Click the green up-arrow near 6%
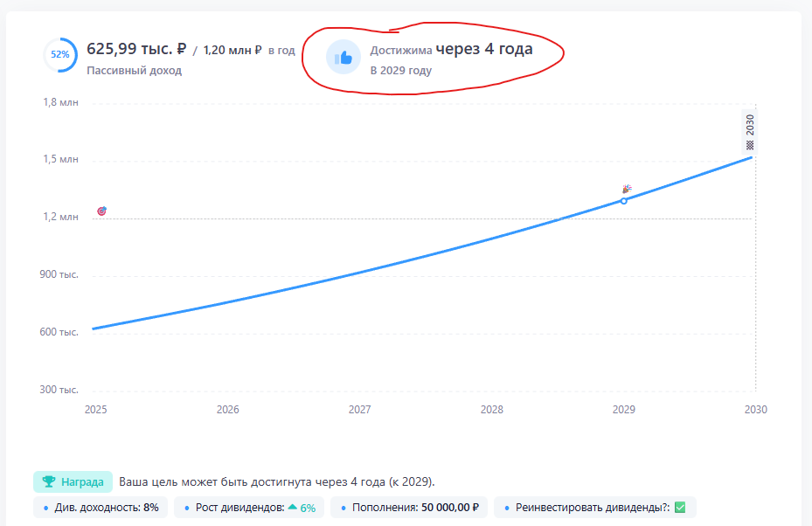This screenshot has width=812, height=526. pyautogui.click(x=293, y=507)
